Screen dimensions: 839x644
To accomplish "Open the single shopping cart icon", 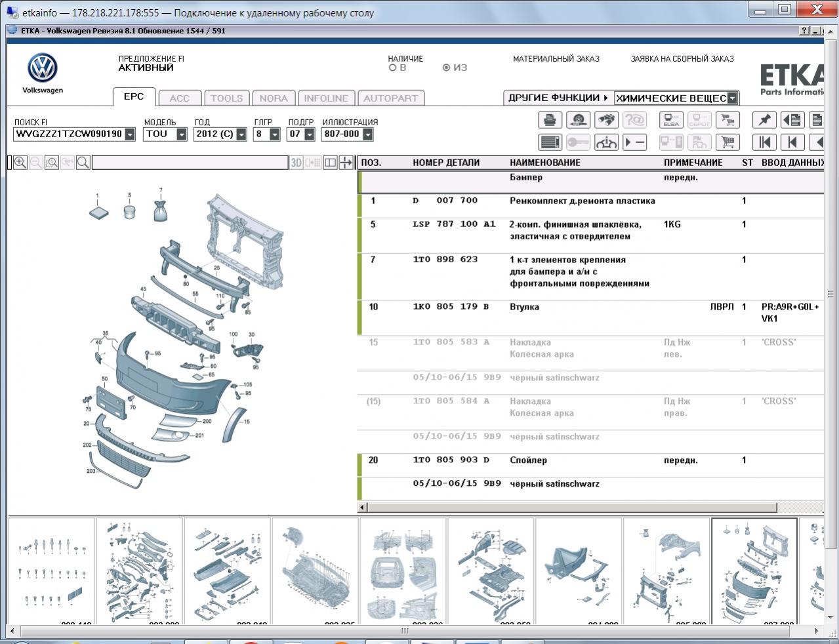I will 727,142.
